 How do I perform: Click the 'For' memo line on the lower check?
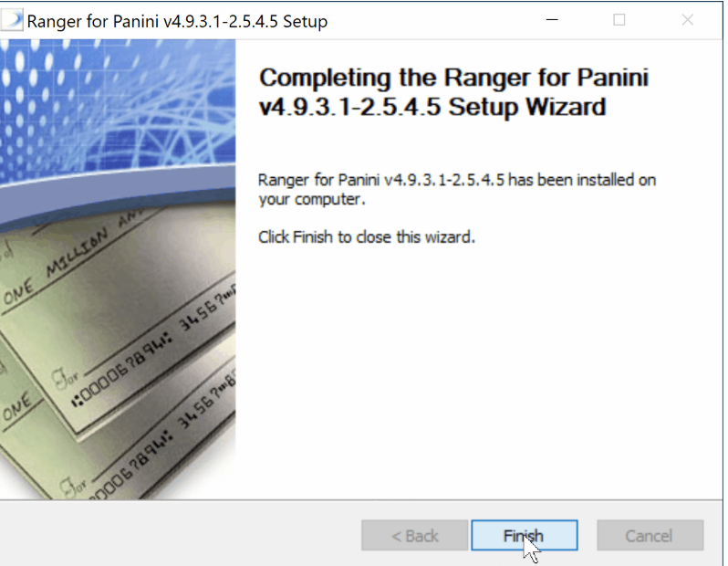[x=73, y=485]
